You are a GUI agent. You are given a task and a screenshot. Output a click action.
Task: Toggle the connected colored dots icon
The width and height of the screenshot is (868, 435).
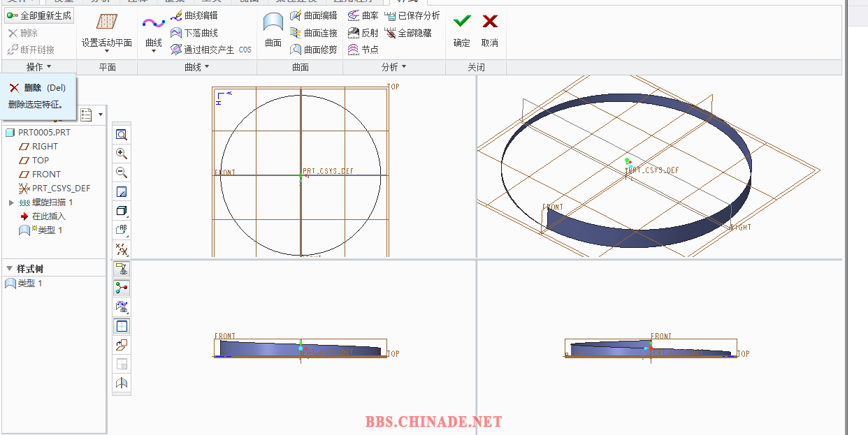pyautogui.click(x=122, y=287)
